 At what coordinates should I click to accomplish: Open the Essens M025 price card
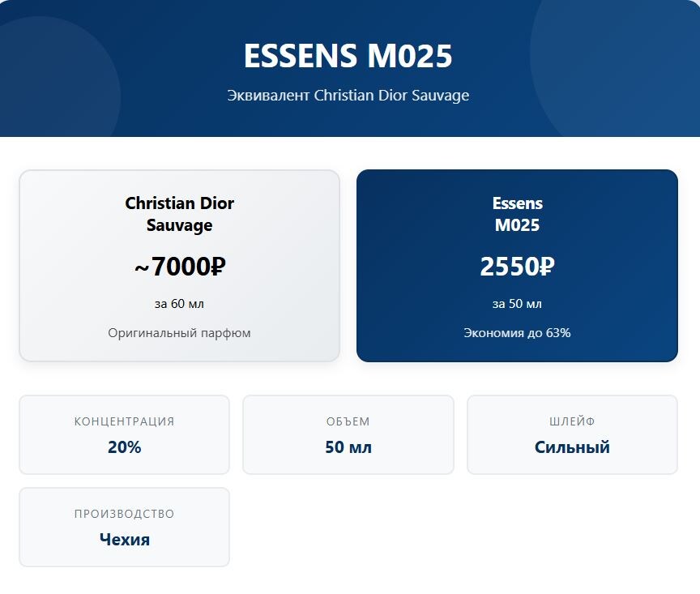(x=517, y=266)
